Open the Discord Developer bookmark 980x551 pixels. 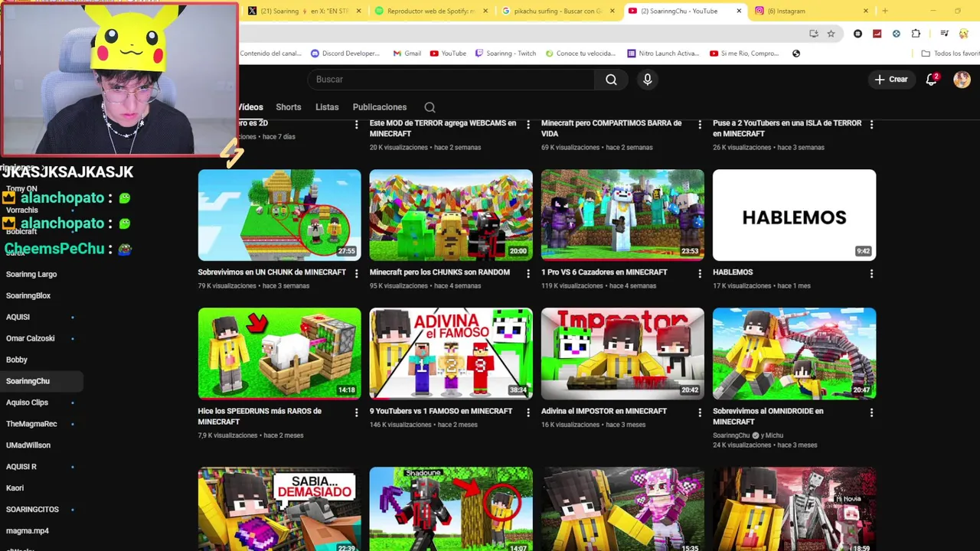(x=345, y=54)
